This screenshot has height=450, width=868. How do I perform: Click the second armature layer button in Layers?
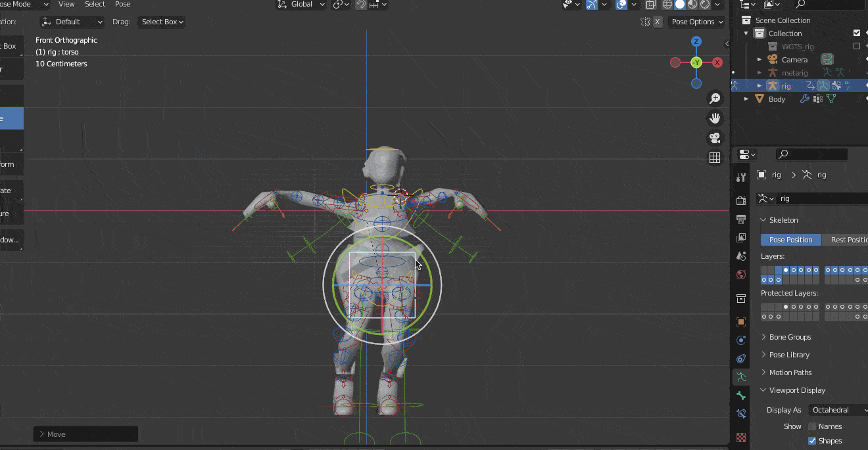click(x=770, y=269)
